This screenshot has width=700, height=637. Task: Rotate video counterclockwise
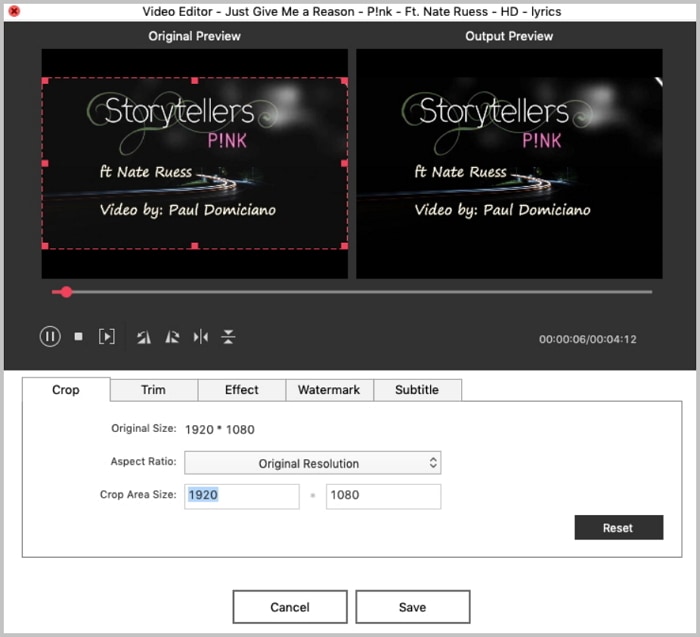click(x=144, y=337)
